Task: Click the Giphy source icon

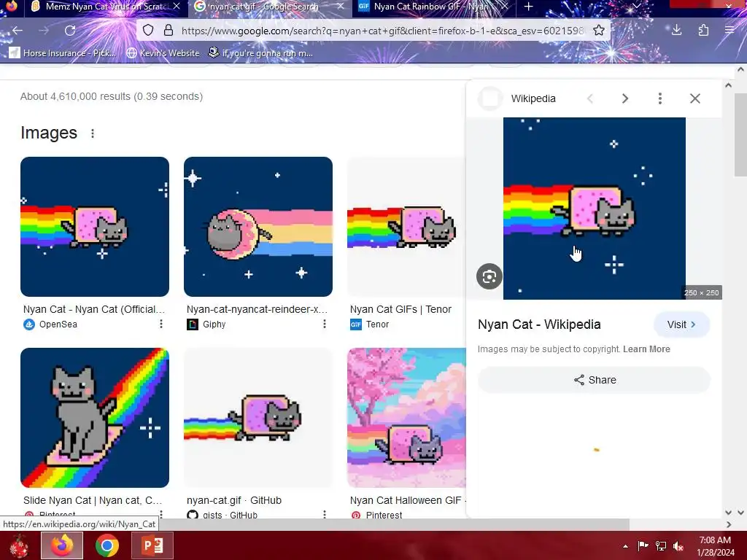Action: click(193, 324)
